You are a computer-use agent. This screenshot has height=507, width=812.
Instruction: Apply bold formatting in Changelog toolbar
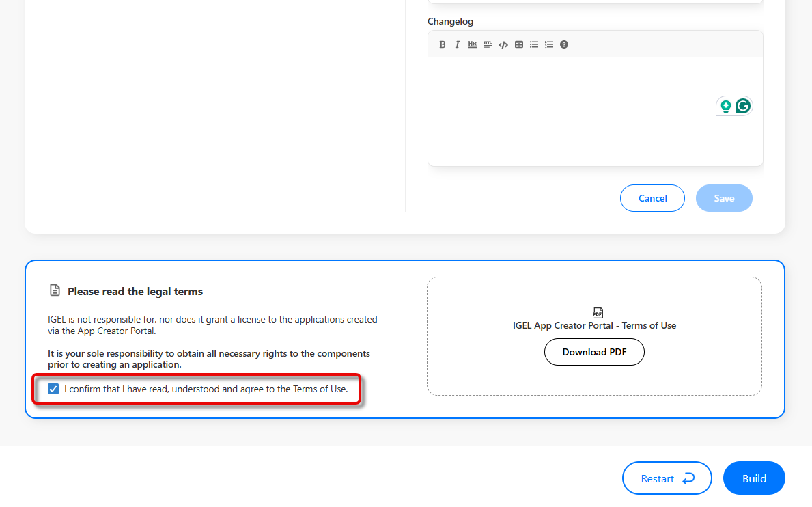click(443, 44)
